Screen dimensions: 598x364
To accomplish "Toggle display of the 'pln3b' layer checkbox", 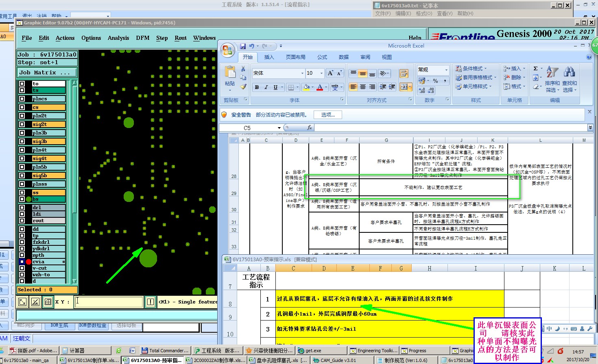I will 22,133.
